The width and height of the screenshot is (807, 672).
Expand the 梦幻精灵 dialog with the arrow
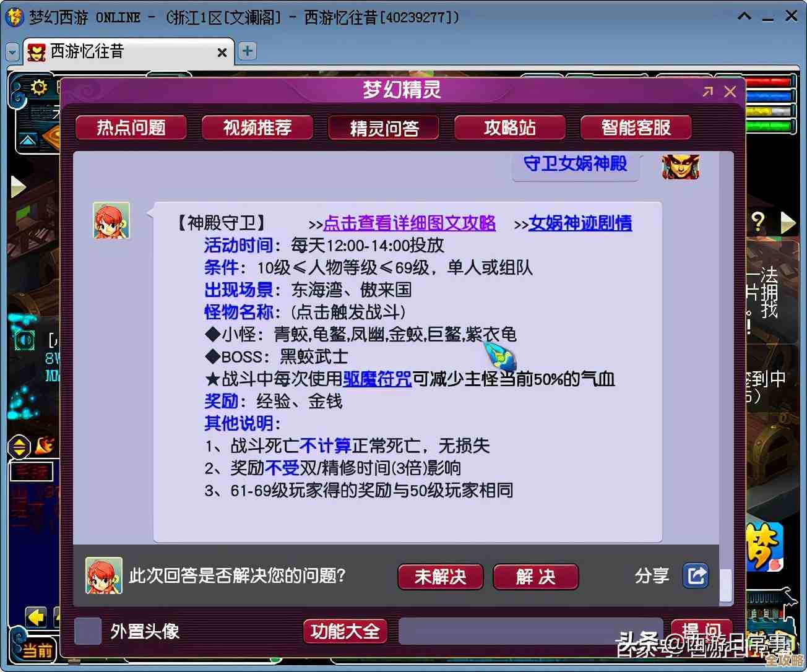707,90
